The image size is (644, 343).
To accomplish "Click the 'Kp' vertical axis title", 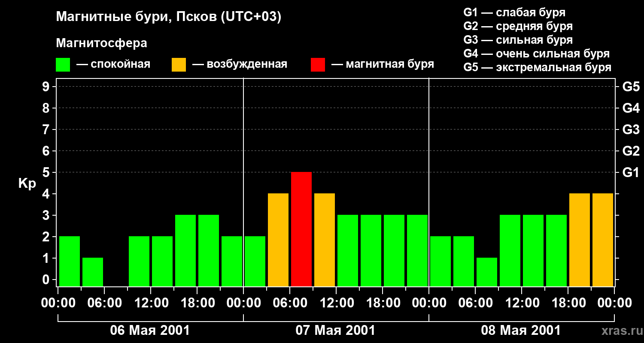I will click(27, 184).
